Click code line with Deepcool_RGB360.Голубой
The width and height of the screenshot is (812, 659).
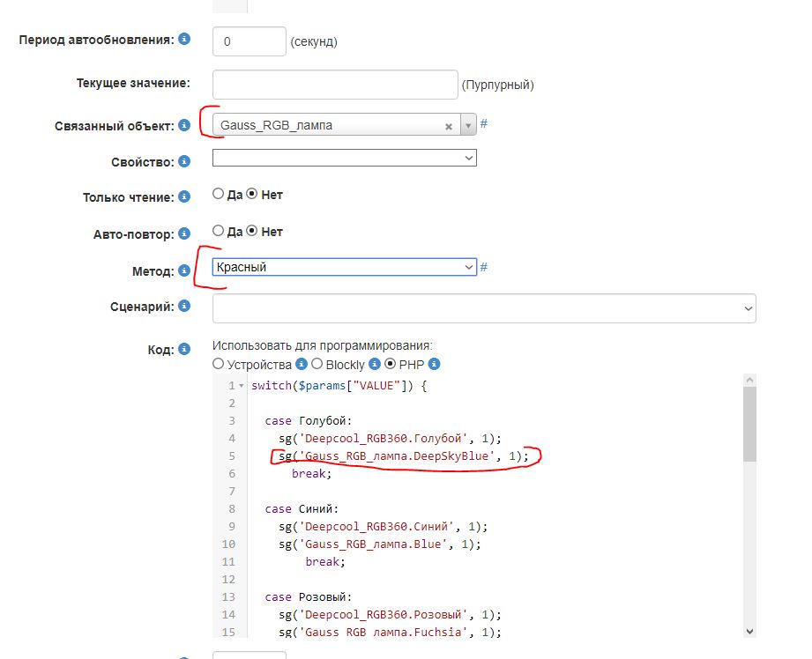390,439
